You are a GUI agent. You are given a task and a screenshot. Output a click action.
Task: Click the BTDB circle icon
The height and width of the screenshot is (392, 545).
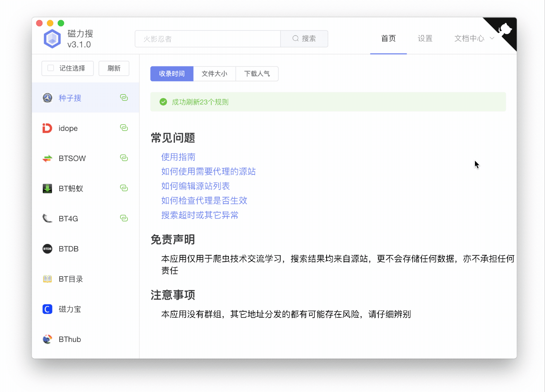point(47,248)
